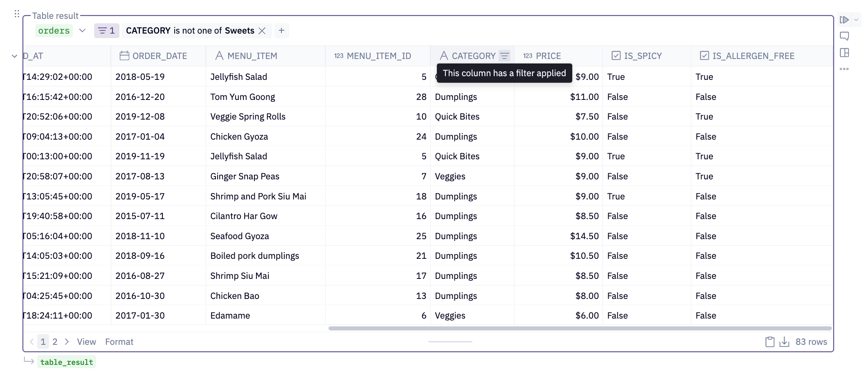Open the comment icon on the right sidebar
The width and height of the screenshot is (868, 371).
click(x=844, y=36)
